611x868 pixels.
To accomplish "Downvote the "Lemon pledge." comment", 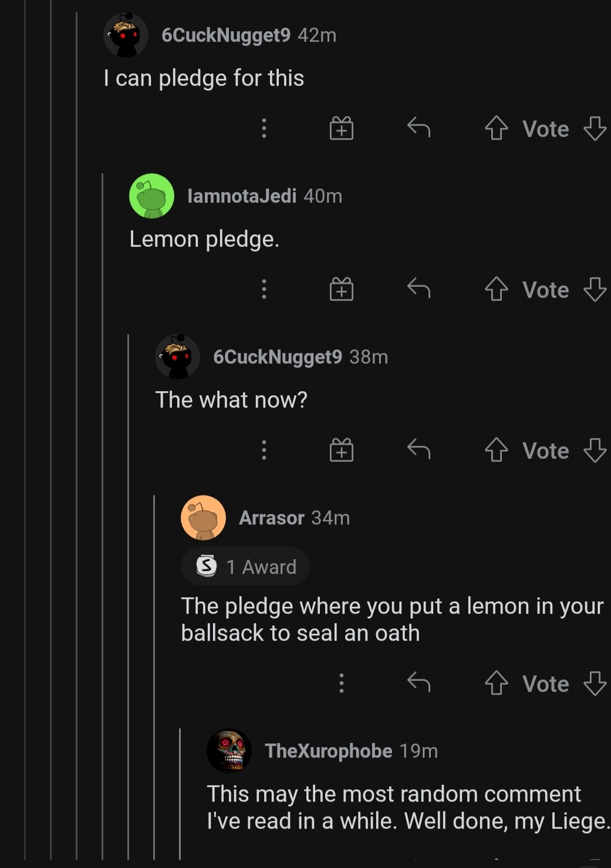I will (595, 289).
